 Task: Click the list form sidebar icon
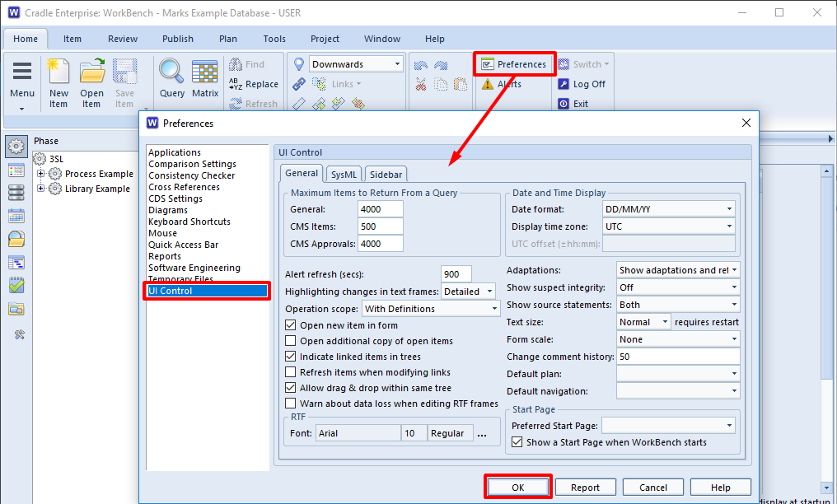click(x=16, y=170)
